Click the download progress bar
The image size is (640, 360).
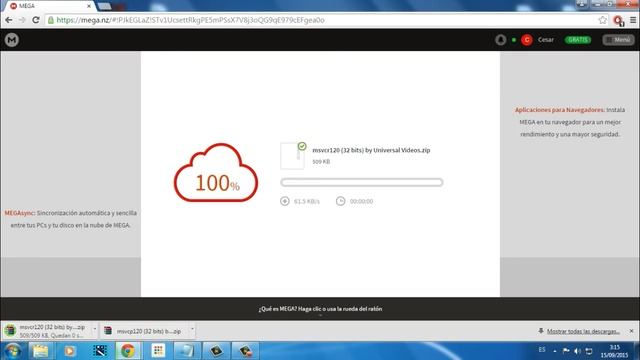point(362,182)
